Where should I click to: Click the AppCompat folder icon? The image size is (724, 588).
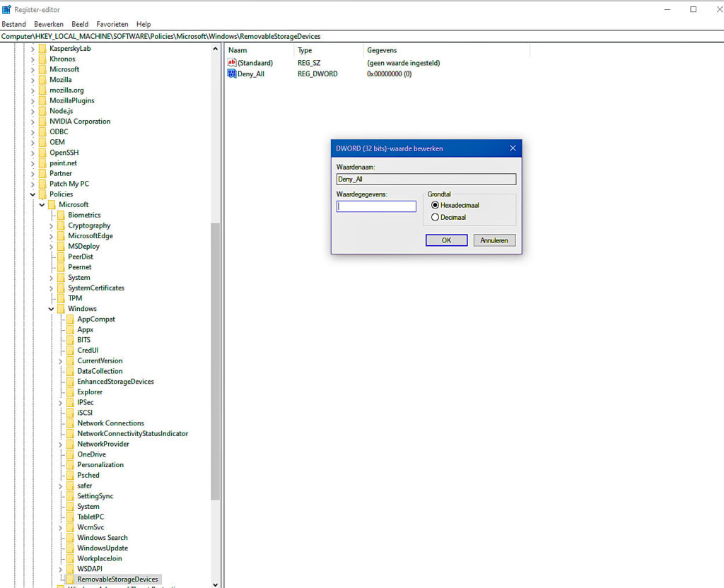[70, 319]
